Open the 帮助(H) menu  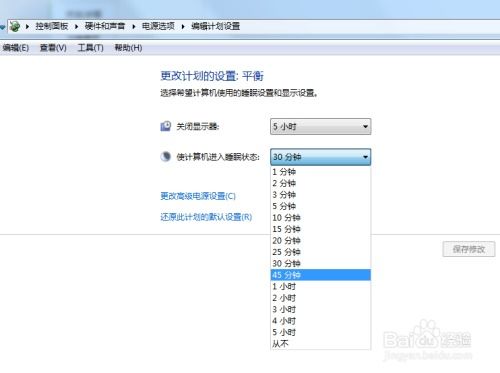pyautogui.click(x=128, y=48)
